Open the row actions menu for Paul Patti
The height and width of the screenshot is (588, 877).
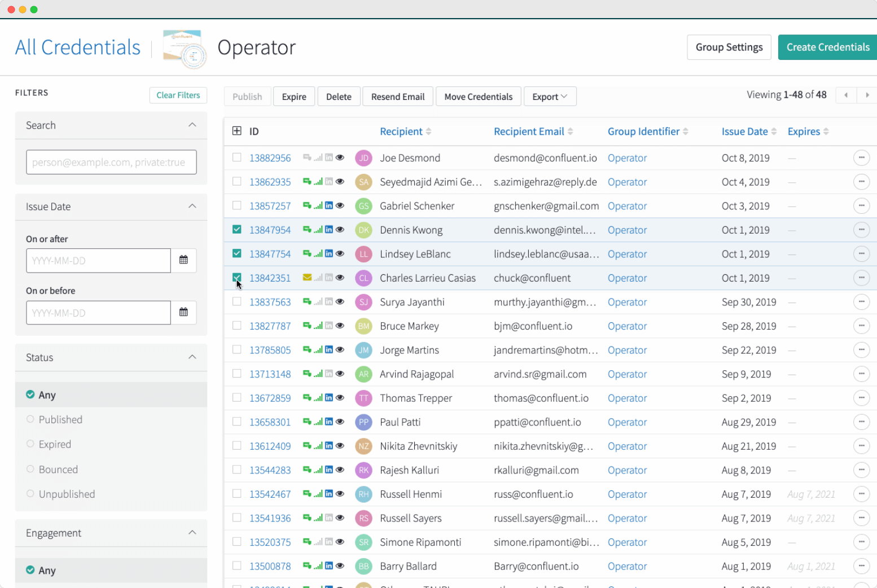pyautogui.click(x=861, y=422)
